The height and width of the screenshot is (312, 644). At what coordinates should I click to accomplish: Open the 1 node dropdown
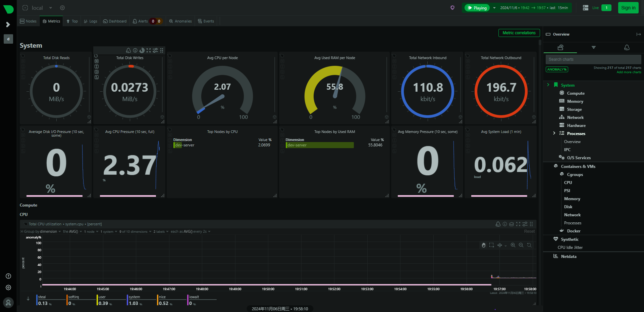pyautogui.click(x=91, y=232)
